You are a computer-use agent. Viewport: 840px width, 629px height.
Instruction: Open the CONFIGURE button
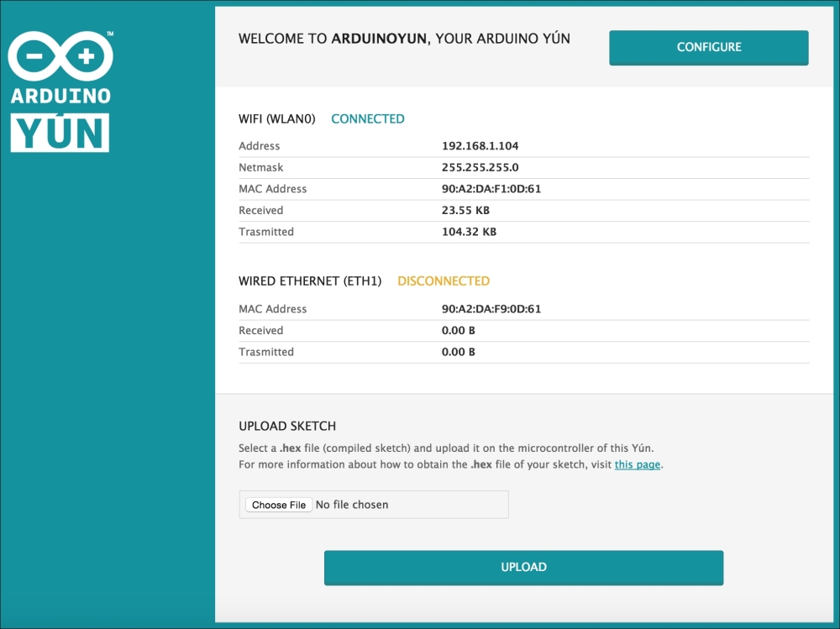(708, 48)
